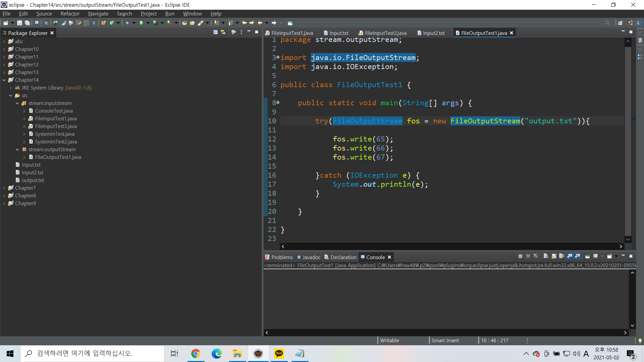Click the editor vertical scrollbar down arrow

(628, 239)
